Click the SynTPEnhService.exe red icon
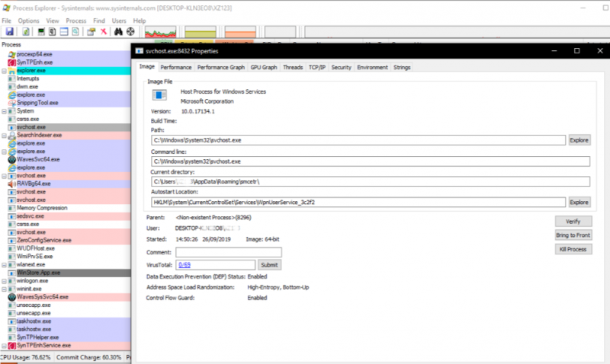 [x=12, y=346]
